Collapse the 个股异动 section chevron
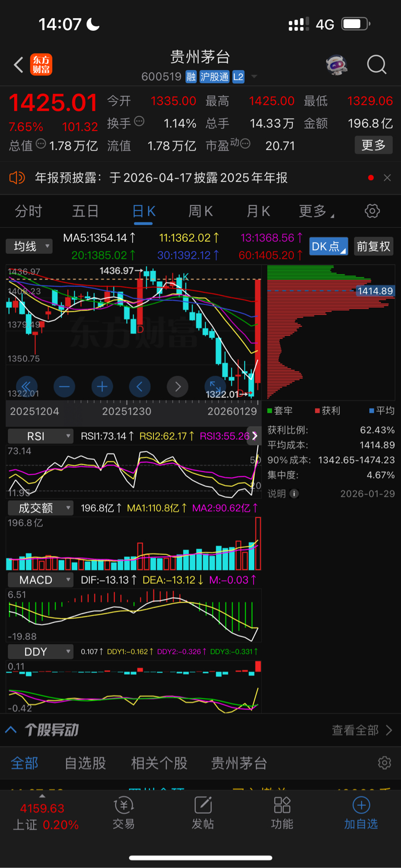Image resolution: width=401 pixels, height=868 pixels. coord(11,730)
